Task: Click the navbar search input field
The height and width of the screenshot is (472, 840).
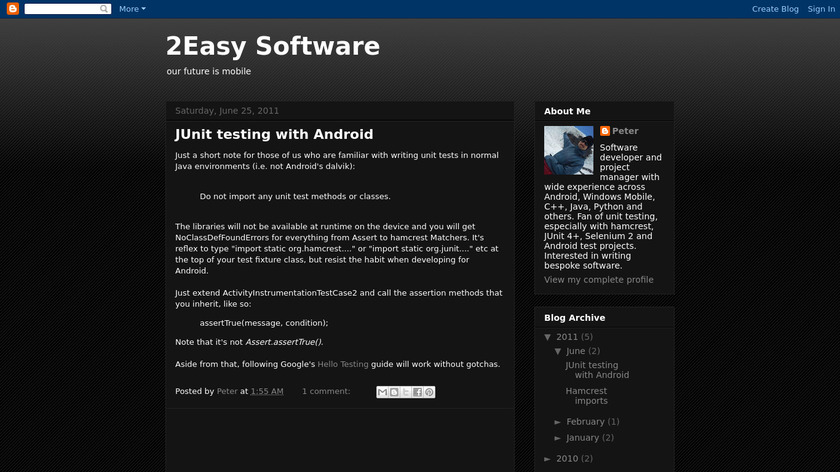Action: pyautogui.click(x=61, y=9)
